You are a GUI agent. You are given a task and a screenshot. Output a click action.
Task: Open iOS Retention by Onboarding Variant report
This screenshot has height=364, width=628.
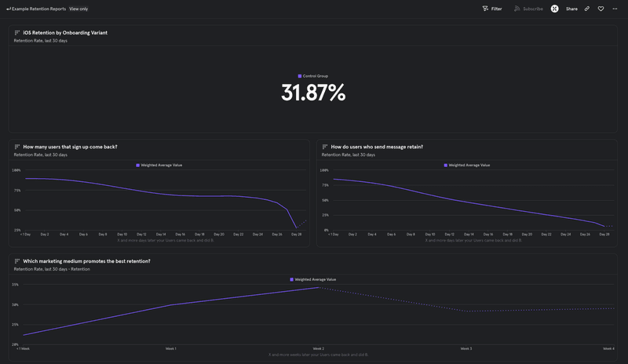65,33
